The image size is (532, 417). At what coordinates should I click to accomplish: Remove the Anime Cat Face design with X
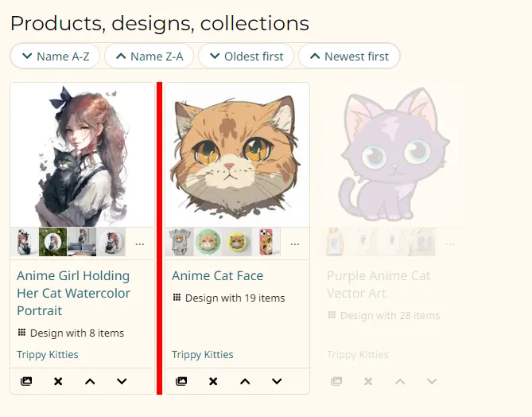[x=213, y=381]
